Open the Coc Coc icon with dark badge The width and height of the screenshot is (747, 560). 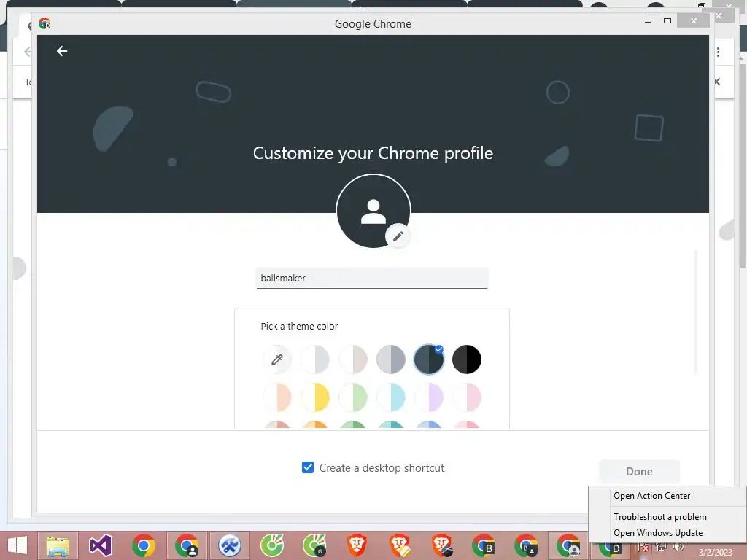[315, 545]
